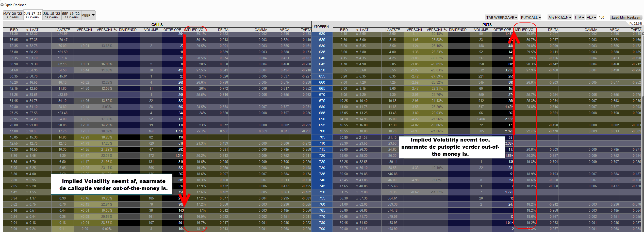Open the PUT/CALL dropdown
Screen dimensions: 644x232
(531, 17)
